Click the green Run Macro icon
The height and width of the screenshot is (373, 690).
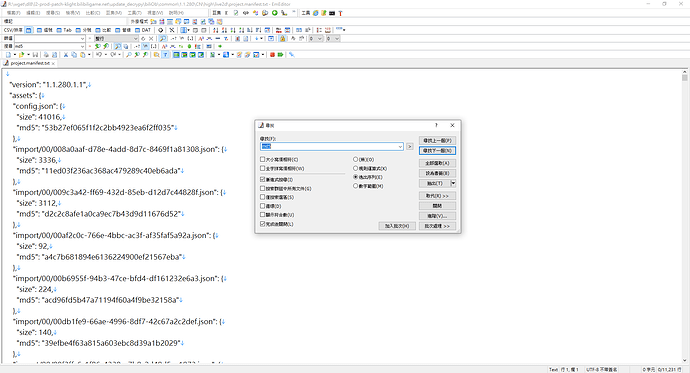click(x=280, y=55)
